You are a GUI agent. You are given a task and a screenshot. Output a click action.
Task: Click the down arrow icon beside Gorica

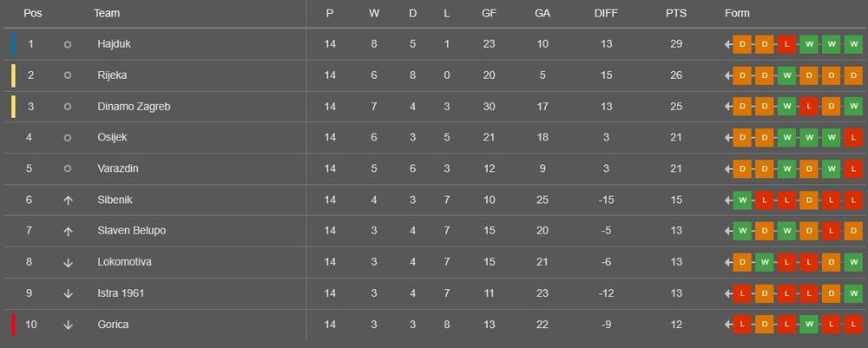(68, 325)
